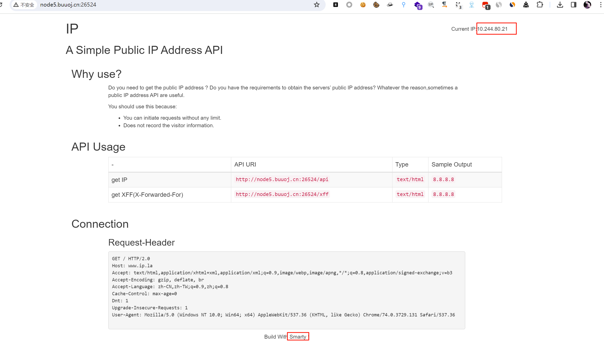Click the black hooded hacker extension icon
Screen dimensions: 604x364
click(x=526, y=5)
